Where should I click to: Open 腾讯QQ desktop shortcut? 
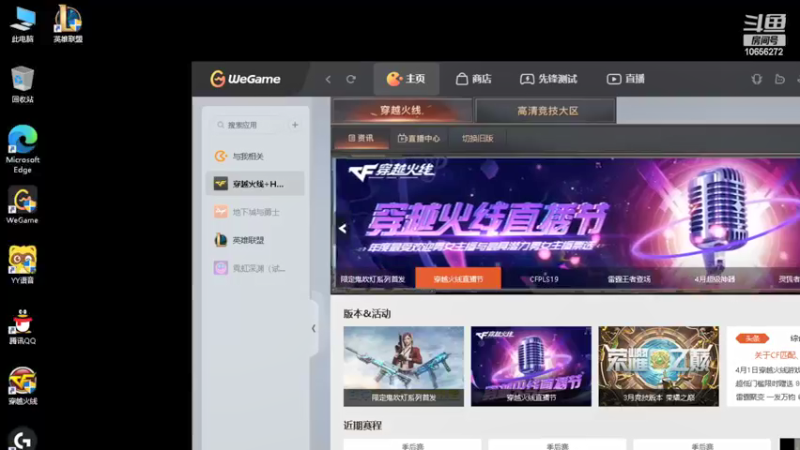click(22, 327)
